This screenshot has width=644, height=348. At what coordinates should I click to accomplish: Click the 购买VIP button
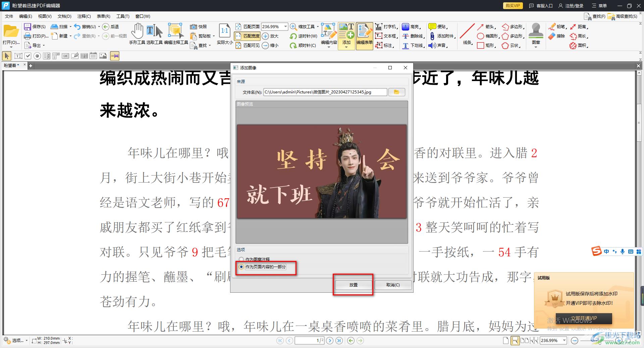[513, 6]
